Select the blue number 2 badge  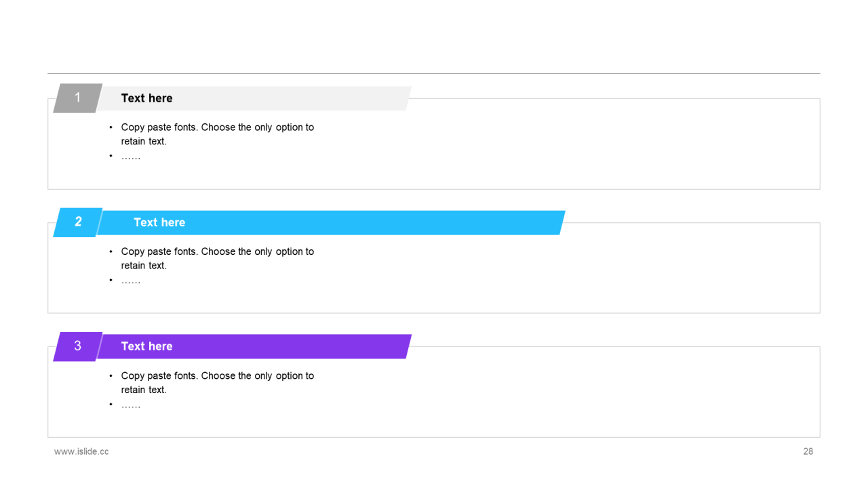click(77, 222)
